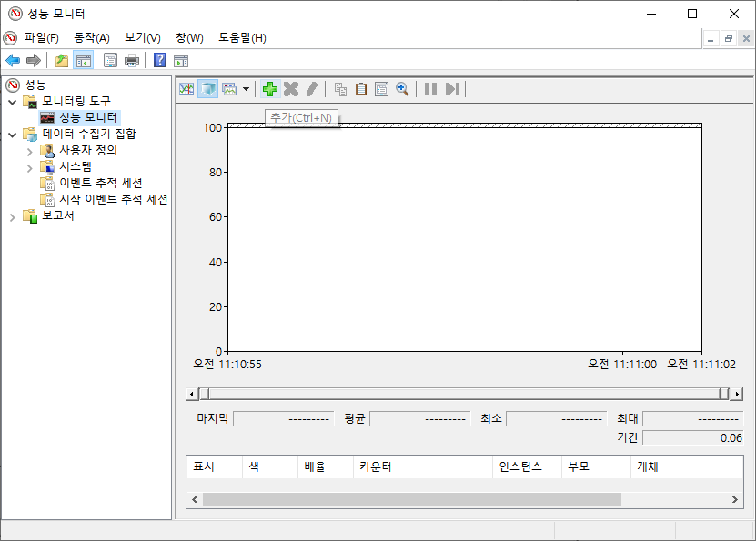Click the copy properties icon
The image size is (756, 541).
click(340, 89)
